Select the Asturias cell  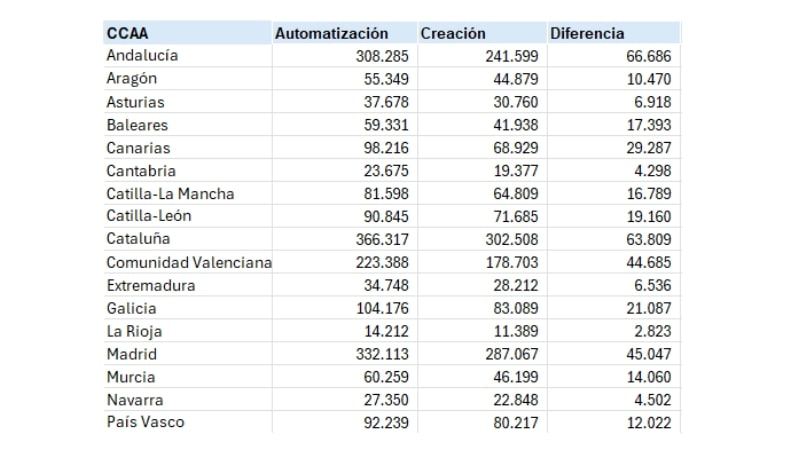[x=136, y=102]
